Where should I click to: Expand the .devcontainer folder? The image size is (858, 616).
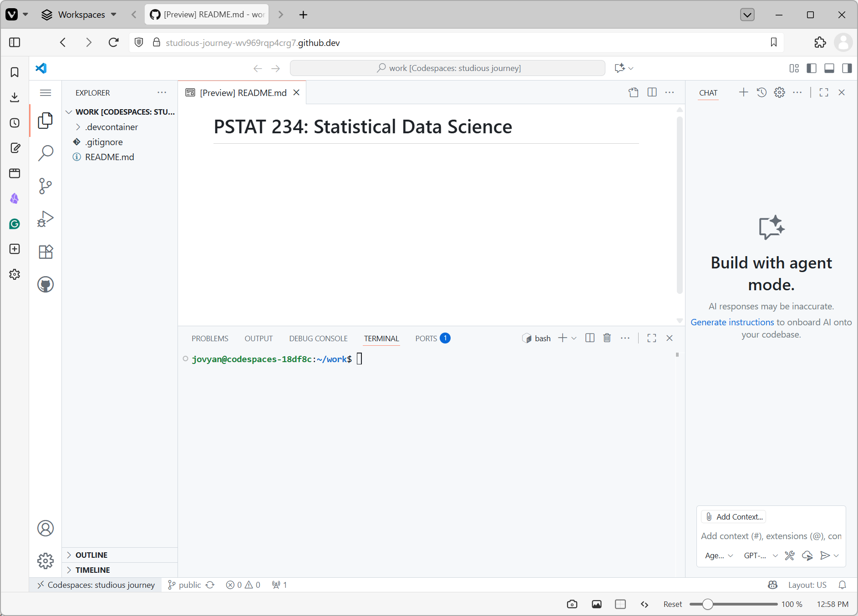(x=111, y=127)
